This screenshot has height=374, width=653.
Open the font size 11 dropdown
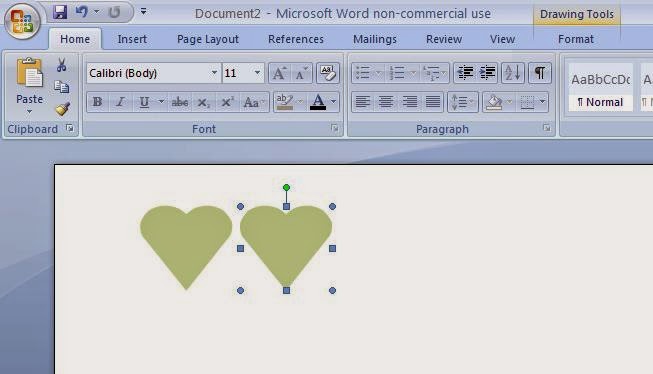click(x=257, y=73)
